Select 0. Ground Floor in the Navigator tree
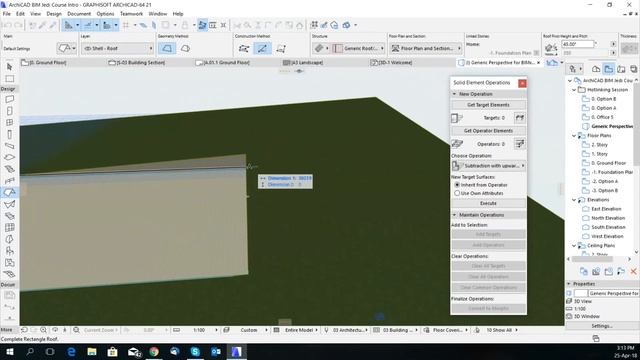This screenshot has width=640, height=360. (608, 163)
